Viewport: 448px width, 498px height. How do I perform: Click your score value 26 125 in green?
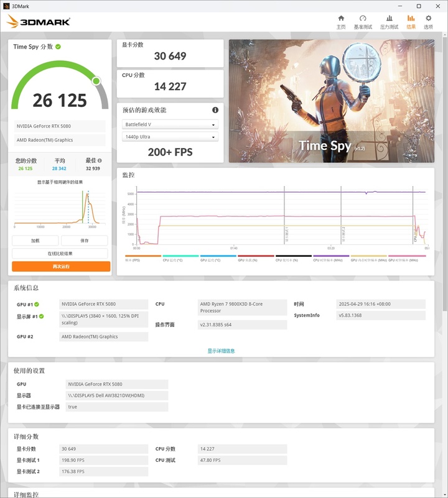pos(26,168)
